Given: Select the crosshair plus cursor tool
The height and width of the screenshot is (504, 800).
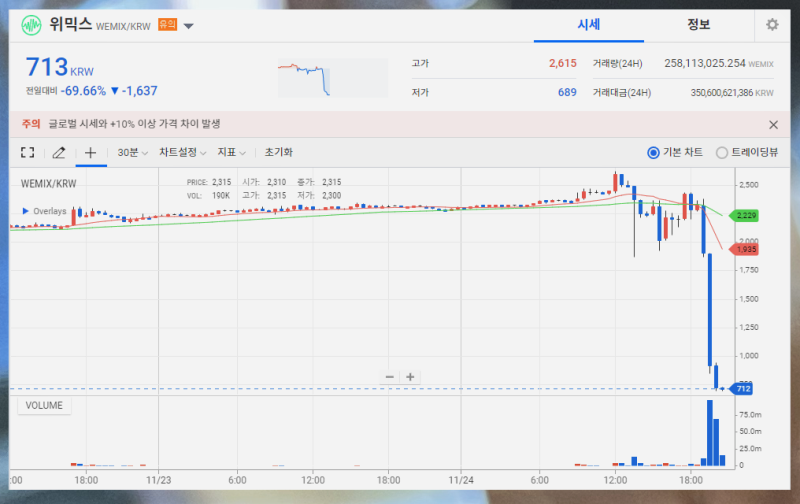Looking at the screenshot, I should tap(90, 152).
